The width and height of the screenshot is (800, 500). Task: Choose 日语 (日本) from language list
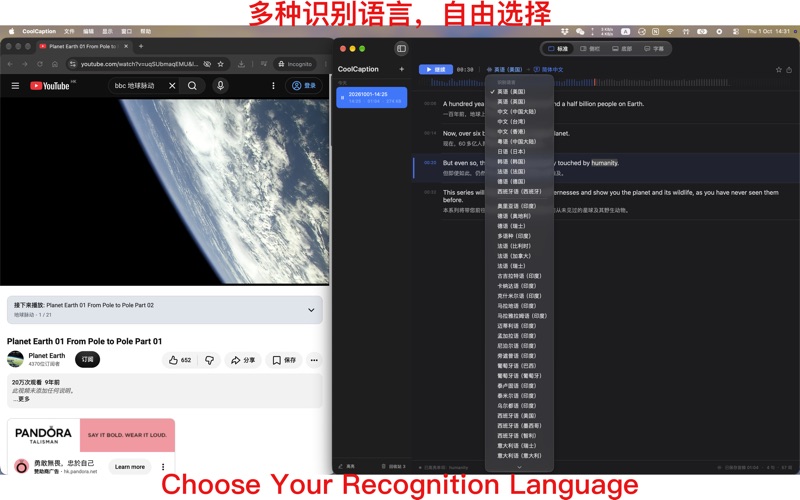pyautogui.click(x=511, y=152)
